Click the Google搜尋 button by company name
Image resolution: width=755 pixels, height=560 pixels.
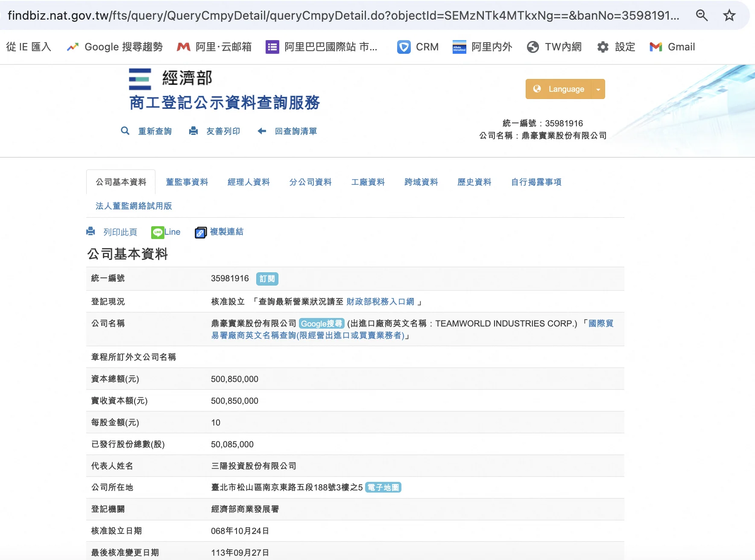322,324
